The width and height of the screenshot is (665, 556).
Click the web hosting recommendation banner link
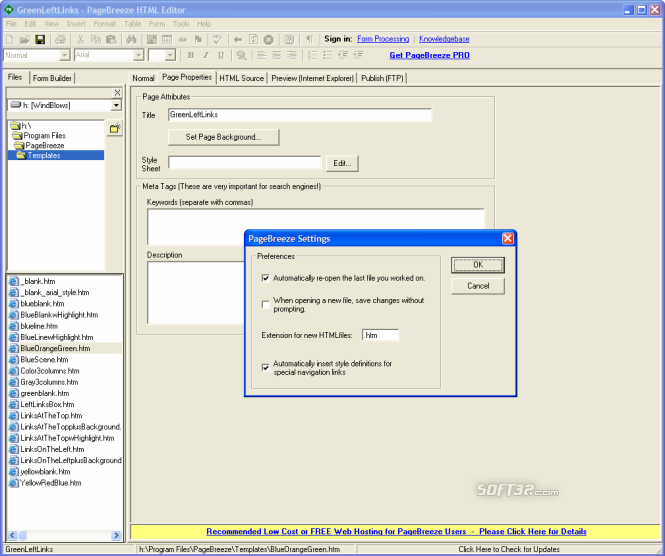tap(396, 531)
